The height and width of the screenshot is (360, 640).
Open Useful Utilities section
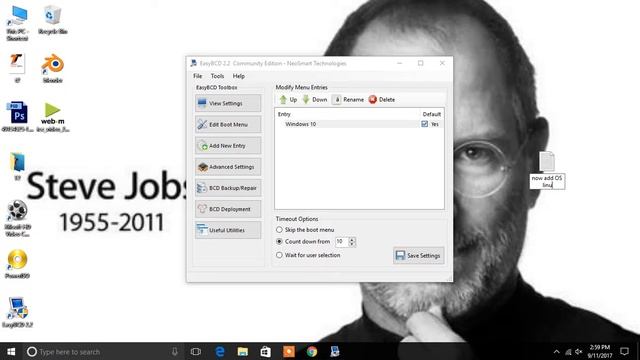[x=228, y=230]
